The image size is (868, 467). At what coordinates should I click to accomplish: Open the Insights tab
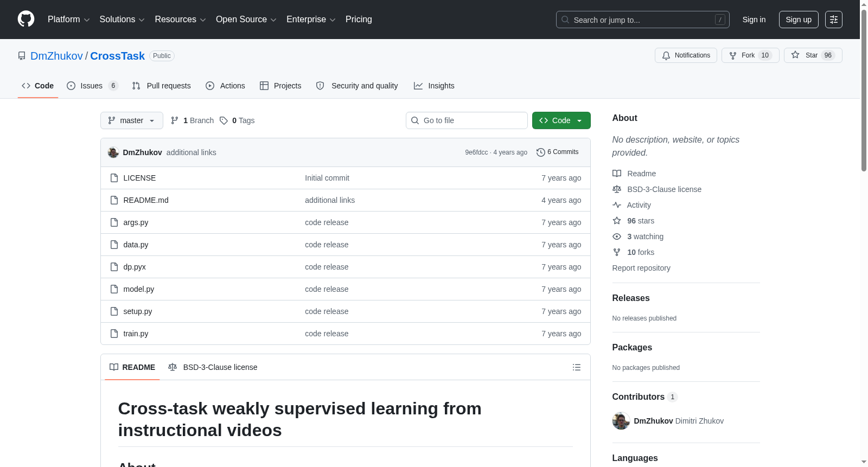[434, 86]
